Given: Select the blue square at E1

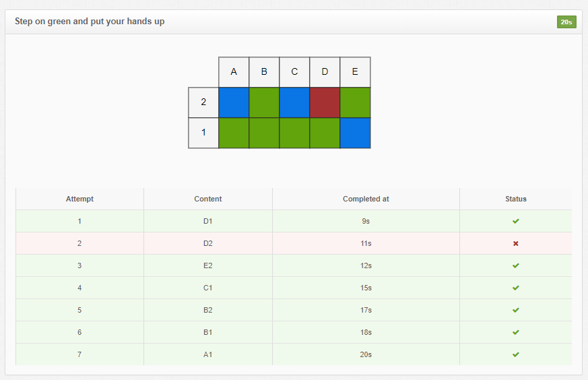Looking at the screenshot, I should [355, 133].
